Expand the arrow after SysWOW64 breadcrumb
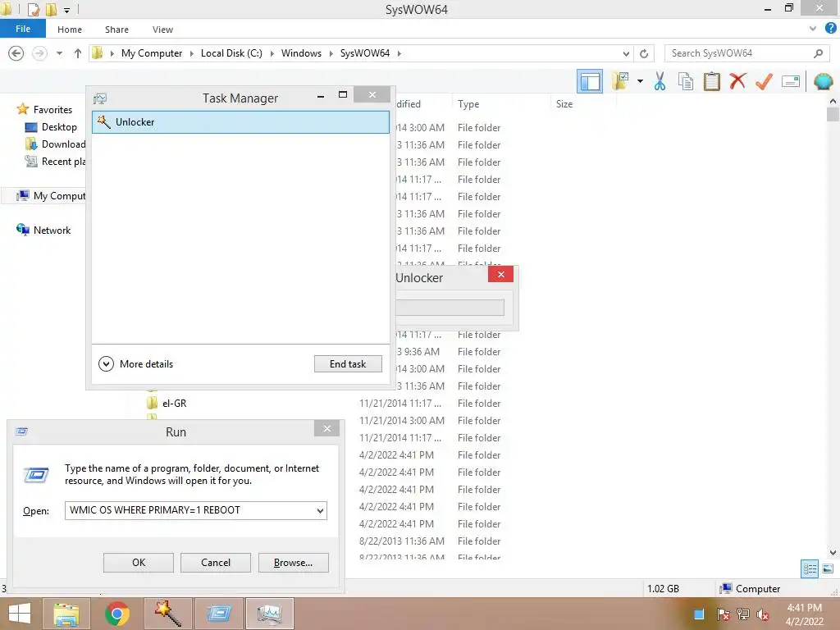The height and width of the screenshot is (630, 840). pyautogui.click(x=399, y=53)
